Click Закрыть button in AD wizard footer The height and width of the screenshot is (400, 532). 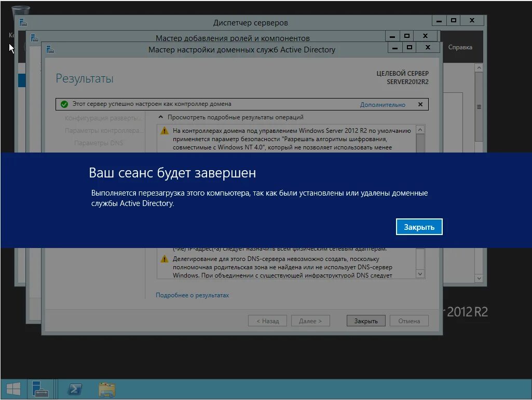[x=366, y=321]
